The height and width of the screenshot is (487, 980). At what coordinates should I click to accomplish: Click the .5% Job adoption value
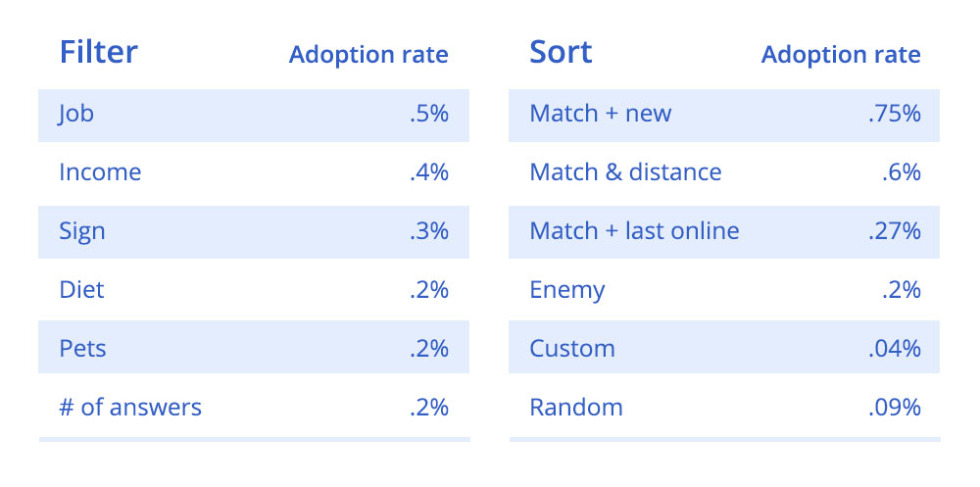(x=429, y=114)
